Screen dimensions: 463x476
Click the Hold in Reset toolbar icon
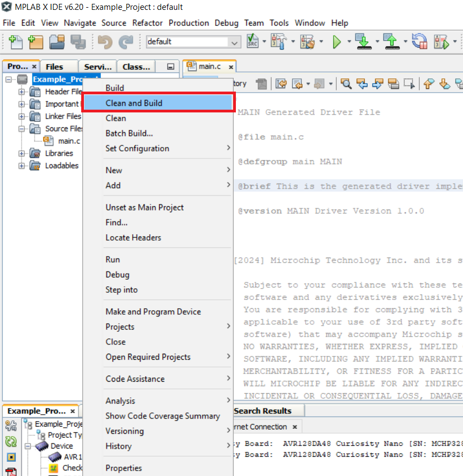420,41
